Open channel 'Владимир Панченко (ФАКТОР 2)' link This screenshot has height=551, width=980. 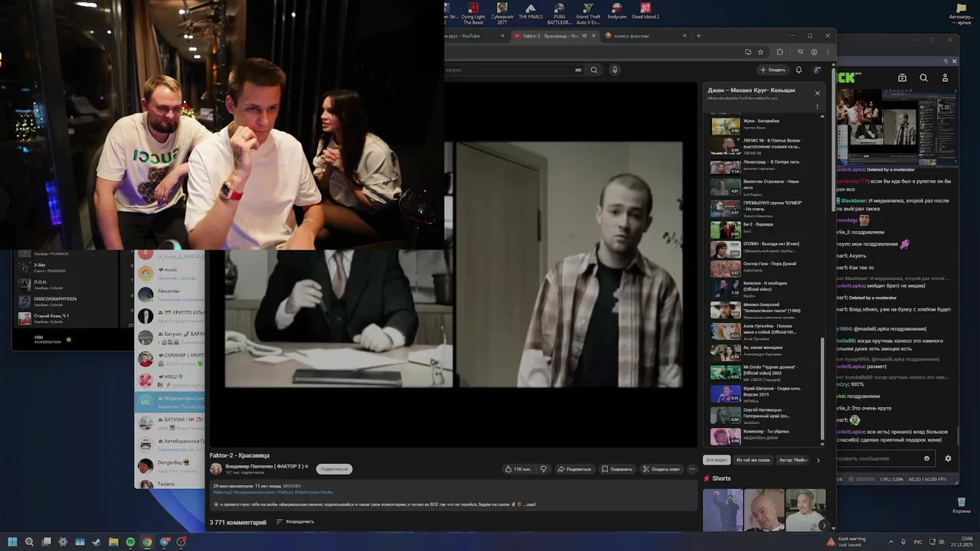pos(265,466)
